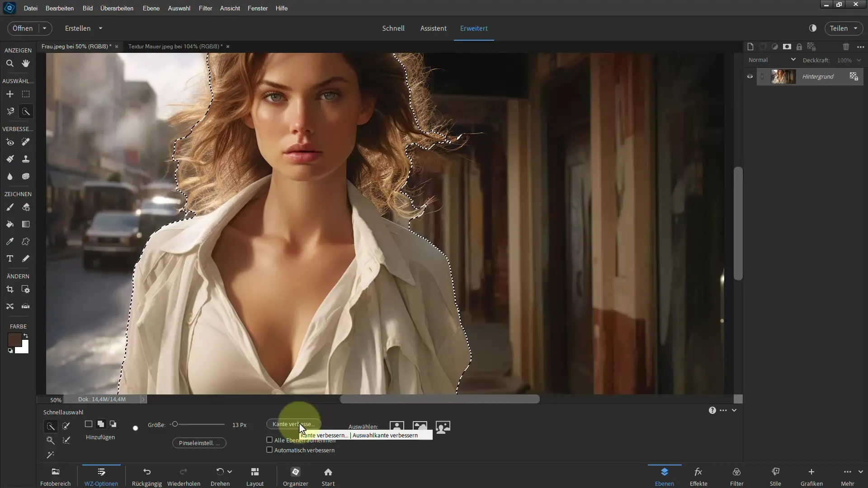Toggle 'Alle Ebenen aufnehmen' checkbox

point(269,440)
